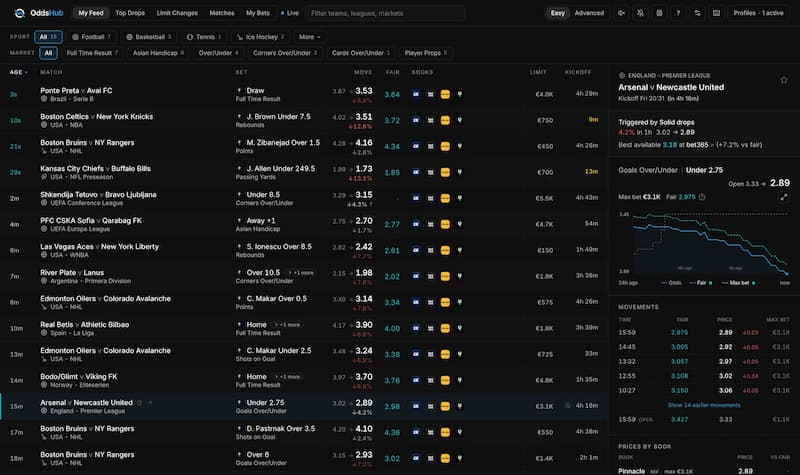Open the OddsHub logo home link

point(39,13)
